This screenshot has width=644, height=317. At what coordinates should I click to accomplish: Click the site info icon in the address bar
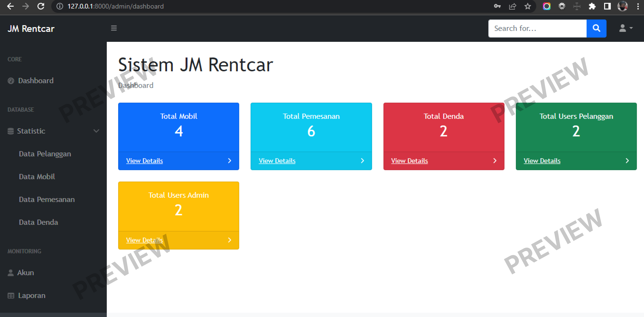(x=60, y=6)
